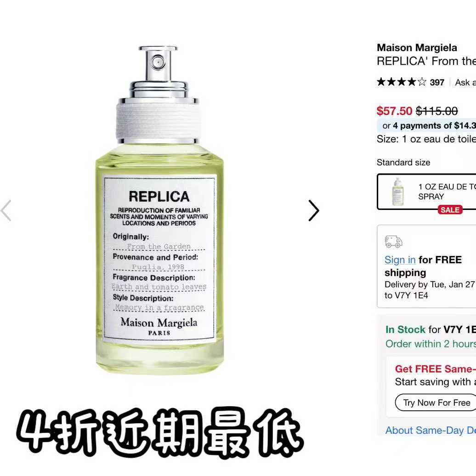The width and height of the screenshot is (476, 476).
Task: Click the Ask a question link
Action: [x=465, y=82]
